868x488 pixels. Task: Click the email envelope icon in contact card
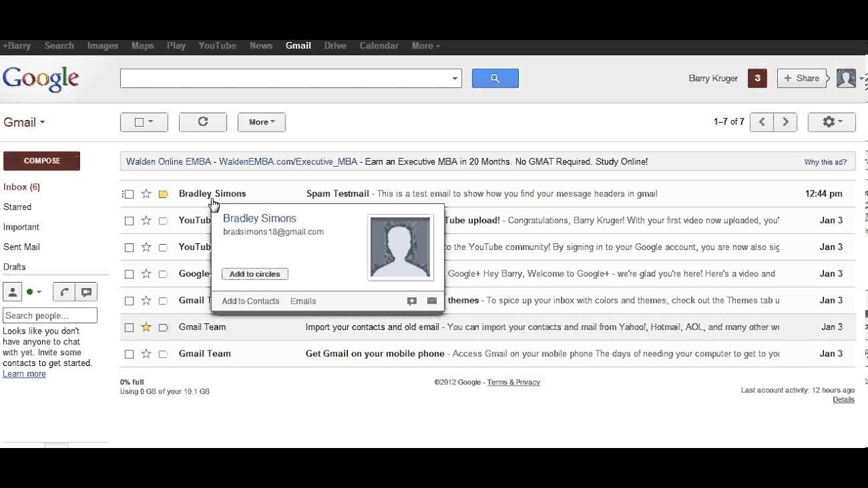pyautogui.click(x=432, y=301)
